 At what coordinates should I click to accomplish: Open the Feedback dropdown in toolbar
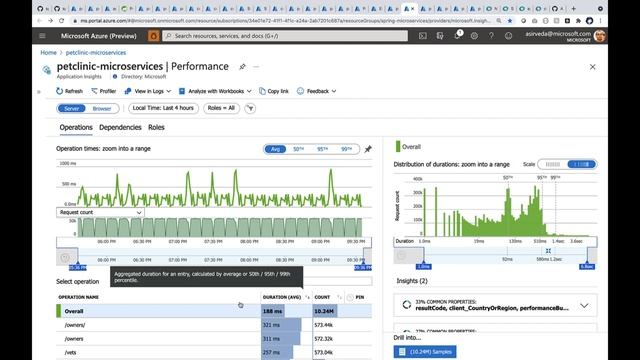tap(317, 91)
